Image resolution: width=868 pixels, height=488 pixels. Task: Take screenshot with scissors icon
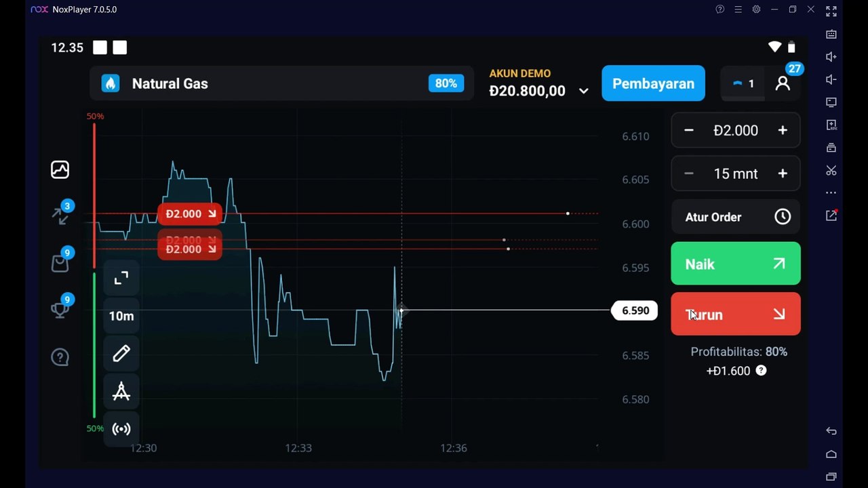(x=831, y=170)
